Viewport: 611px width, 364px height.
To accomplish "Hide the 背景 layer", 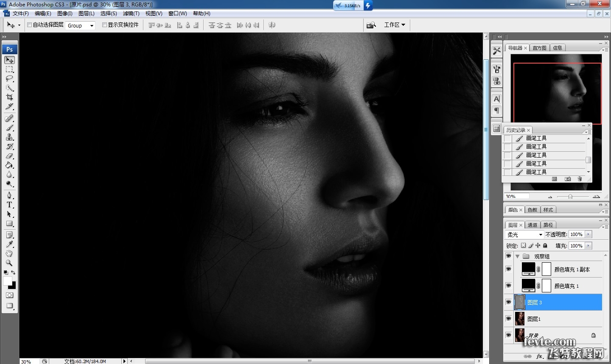I will [x=508, y=335].
